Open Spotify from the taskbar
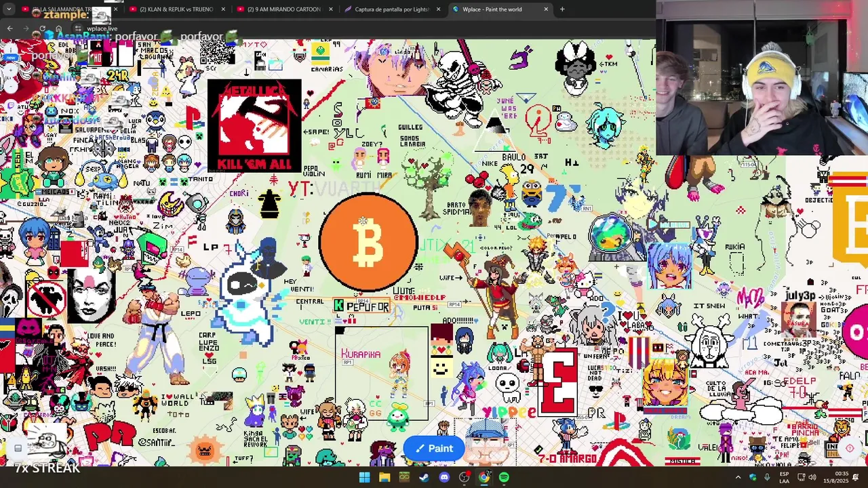Viewport: 868px width, 488px height. (504, 477)
